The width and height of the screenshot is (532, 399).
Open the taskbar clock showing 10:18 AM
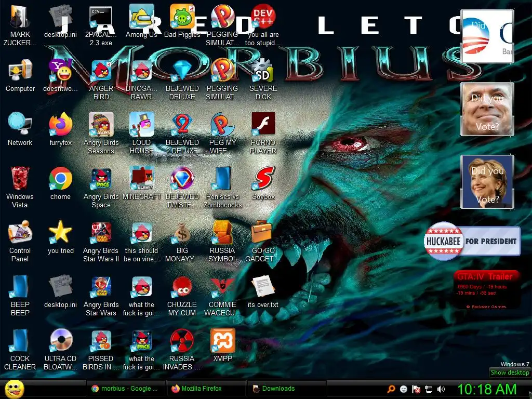[x=487, y=389]
